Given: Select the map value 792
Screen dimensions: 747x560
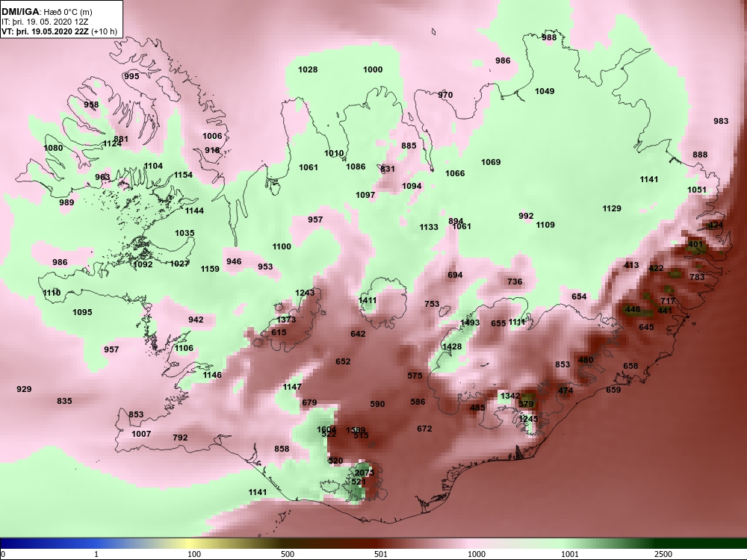Looking at the screenshot, I should click(x=180, y=437).
